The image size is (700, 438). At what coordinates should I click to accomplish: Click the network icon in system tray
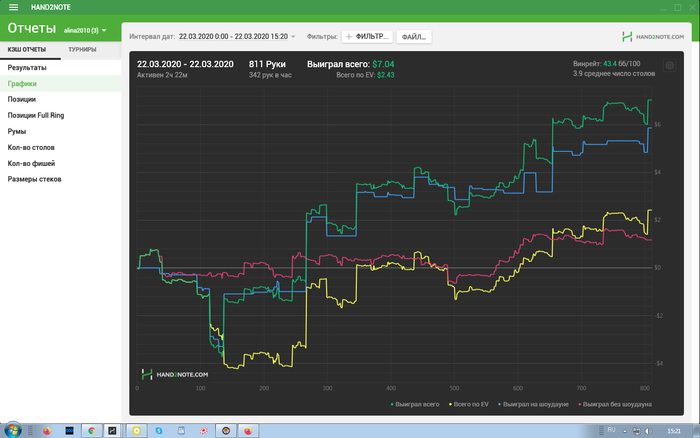[637, 431]
